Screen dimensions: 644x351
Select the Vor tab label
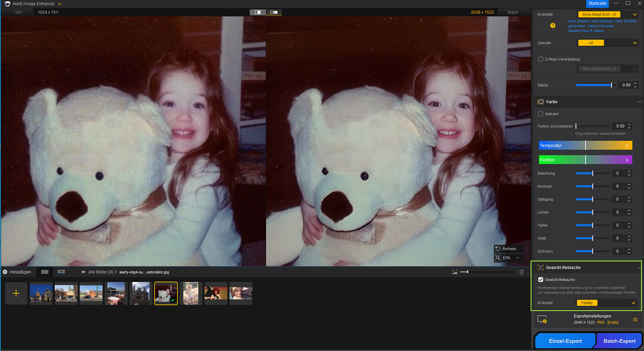[x=18, y=12]
